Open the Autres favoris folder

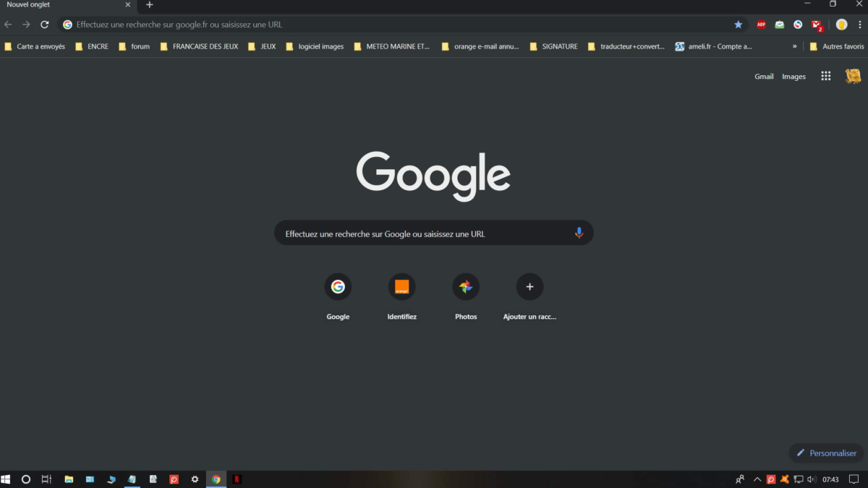(x=837, y=46)
